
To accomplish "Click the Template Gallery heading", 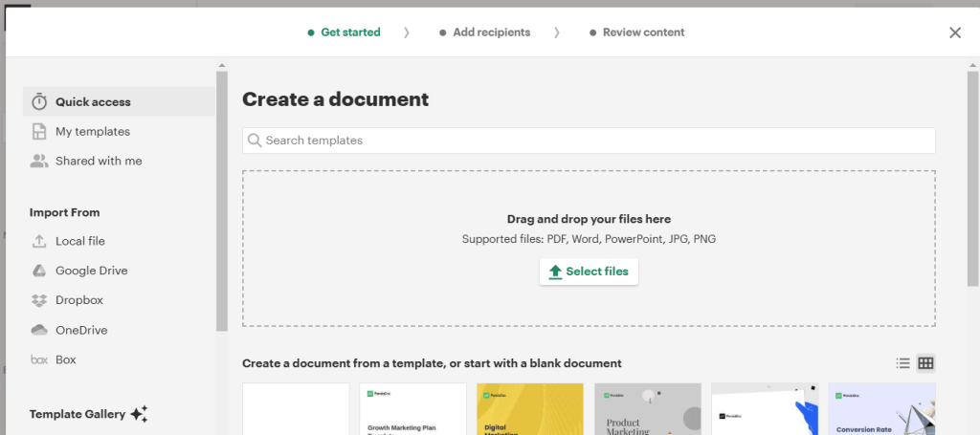I will pyautogui.click(x=78, y=414).
